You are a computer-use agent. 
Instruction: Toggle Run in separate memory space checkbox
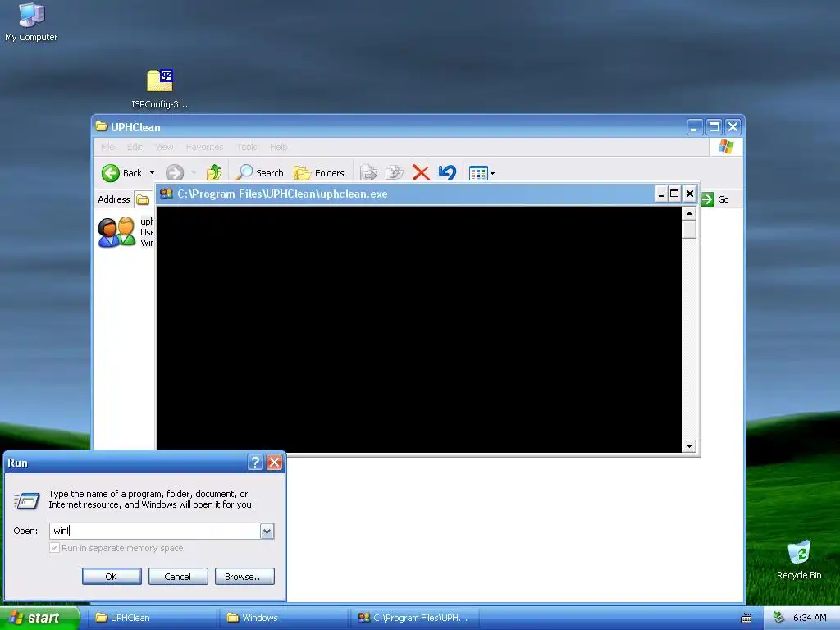[54, 547]
